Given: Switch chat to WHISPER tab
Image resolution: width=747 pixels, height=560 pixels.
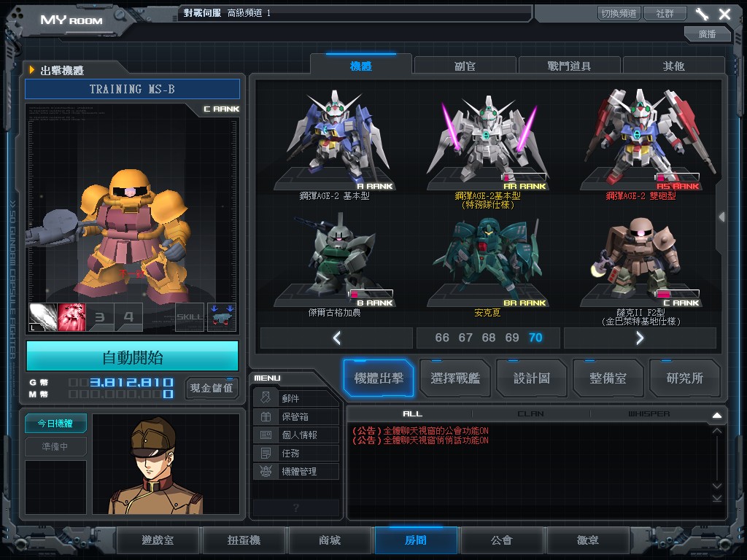Looking at the screenshot, I should tap(649, 414).
